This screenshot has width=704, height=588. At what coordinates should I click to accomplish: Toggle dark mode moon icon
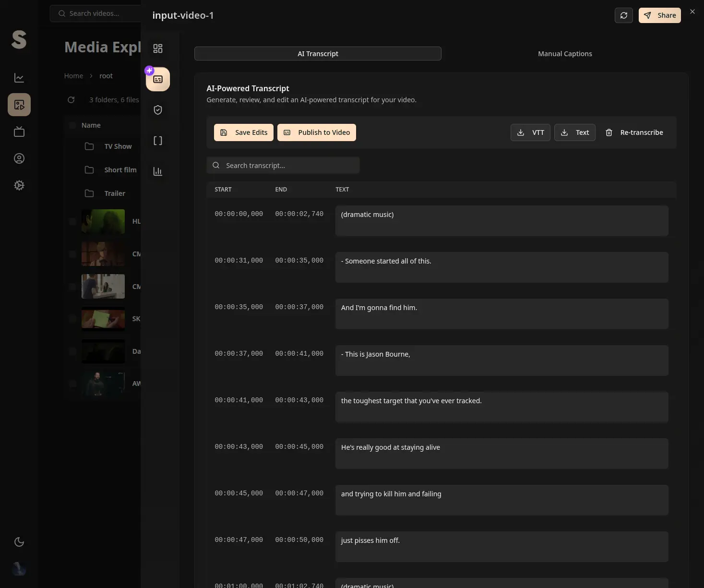click(x=19, y=542)
